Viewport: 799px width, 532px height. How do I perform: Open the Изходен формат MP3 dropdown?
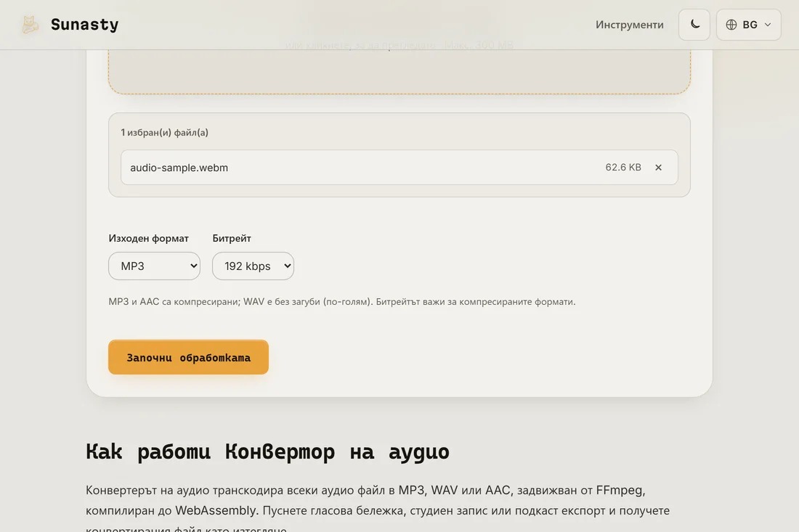pos(154,266)
